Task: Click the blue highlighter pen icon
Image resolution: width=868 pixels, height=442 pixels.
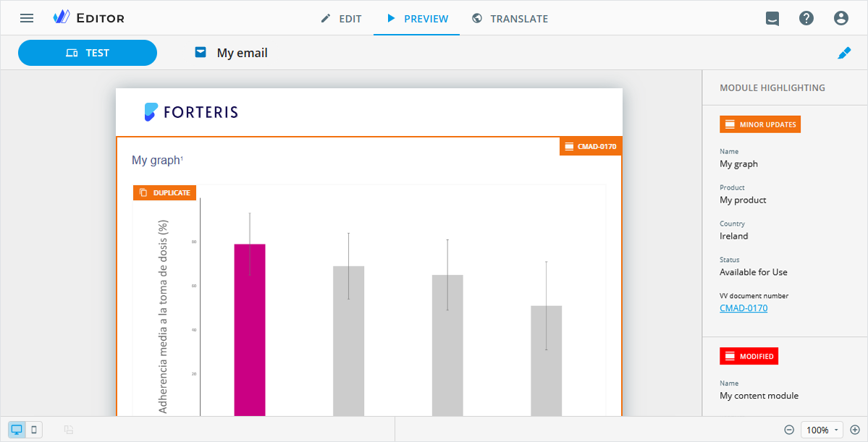Action: click(x=844, y=53)
